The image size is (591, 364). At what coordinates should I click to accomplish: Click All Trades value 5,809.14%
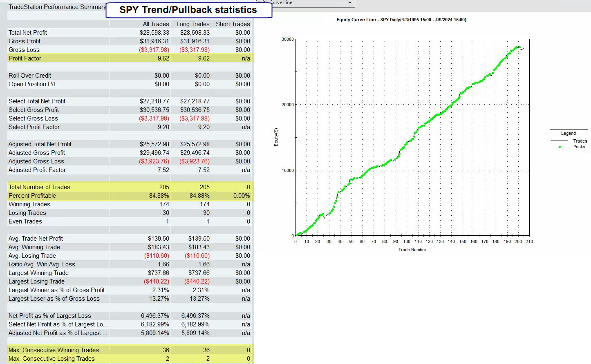(155, 333)
